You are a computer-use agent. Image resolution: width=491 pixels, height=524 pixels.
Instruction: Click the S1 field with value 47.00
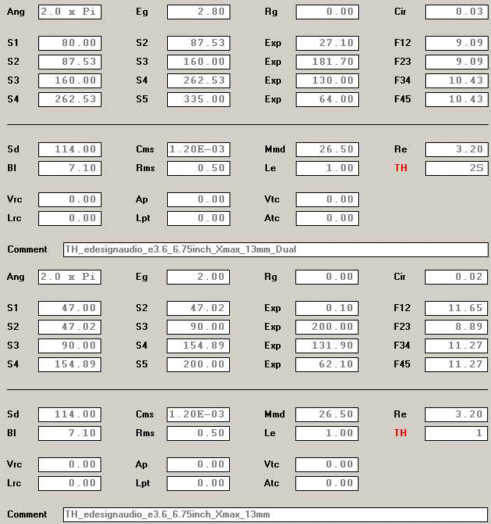coord(70,308)
